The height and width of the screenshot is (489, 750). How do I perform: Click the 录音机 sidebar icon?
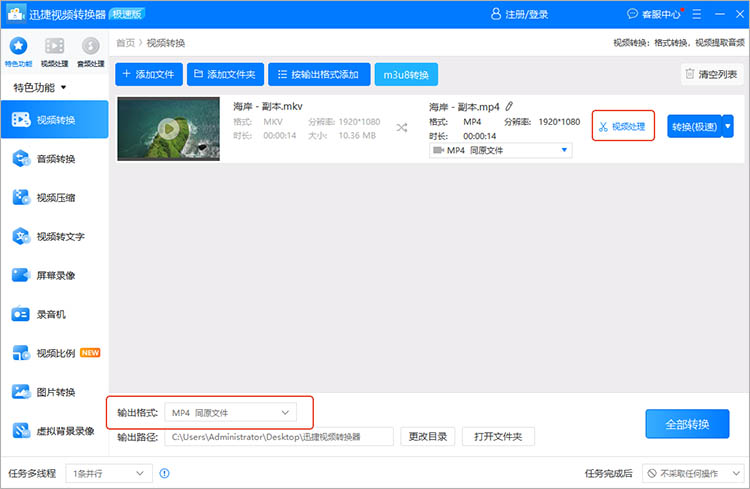21,314
